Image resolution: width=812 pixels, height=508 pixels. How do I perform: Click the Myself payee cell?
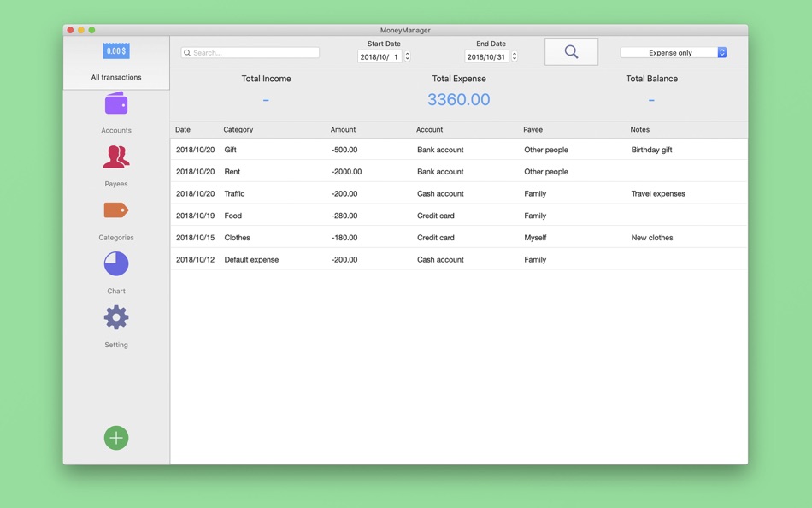pyautogui.click(x=535, y=238)
